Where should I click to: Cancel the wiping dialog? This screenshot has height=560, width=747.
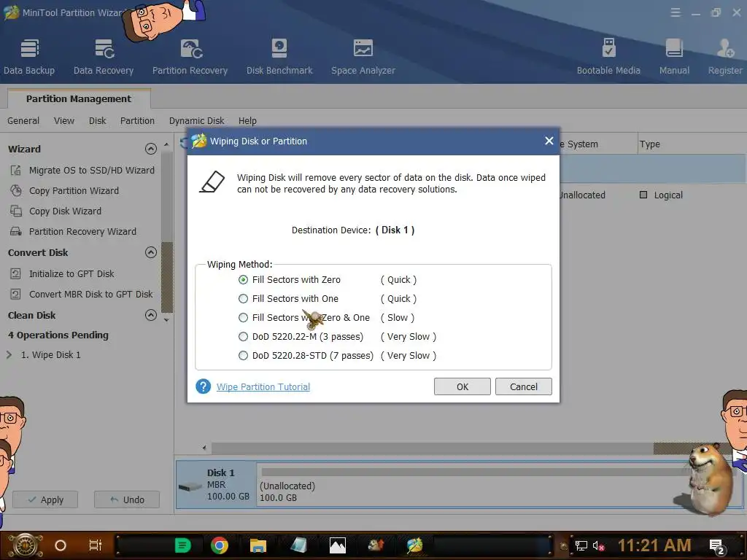tap(524, 386)
